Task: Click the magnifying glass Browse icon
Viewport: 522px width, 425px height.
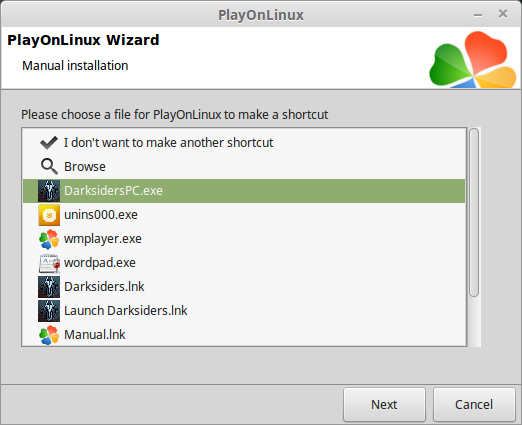Action: 49,166
